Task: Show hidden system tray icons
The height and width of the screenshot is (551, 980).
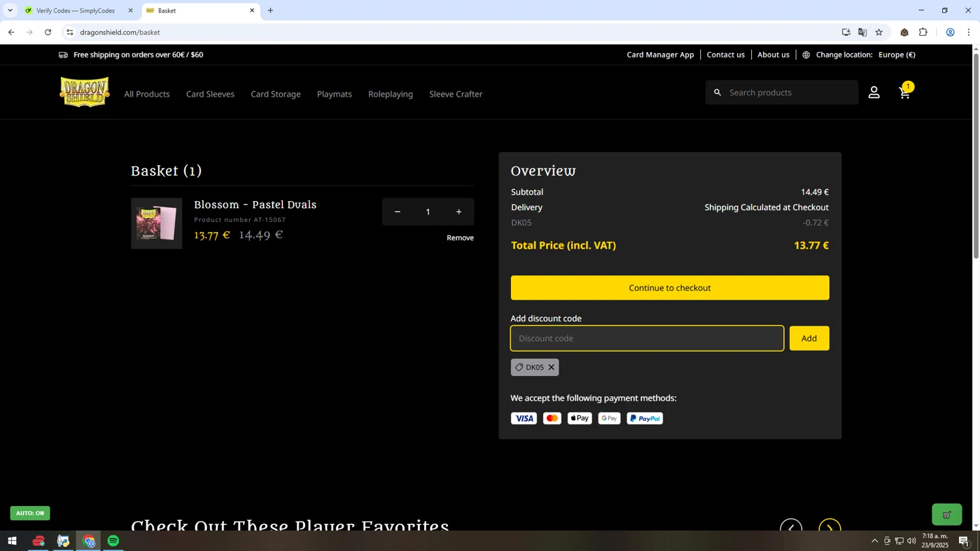Action: pyautogui.click(x=875, y=541)
